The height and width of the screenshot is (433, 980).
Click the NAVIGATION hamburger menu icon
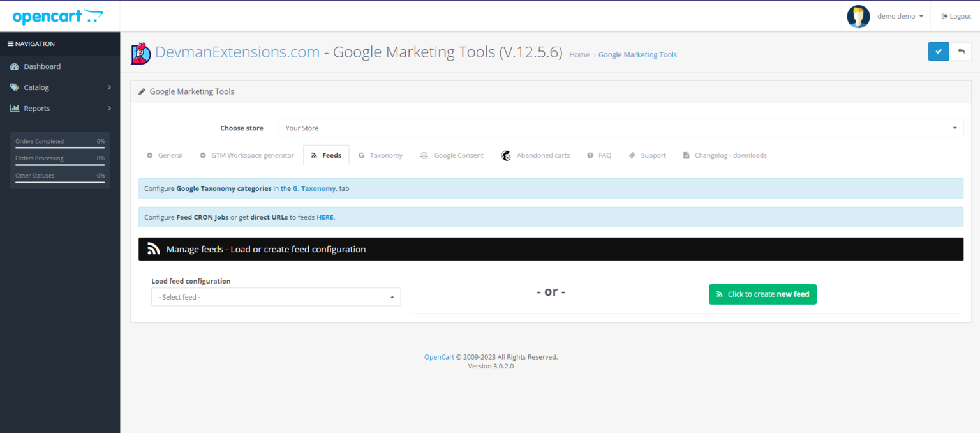click(x=10, y=43)
